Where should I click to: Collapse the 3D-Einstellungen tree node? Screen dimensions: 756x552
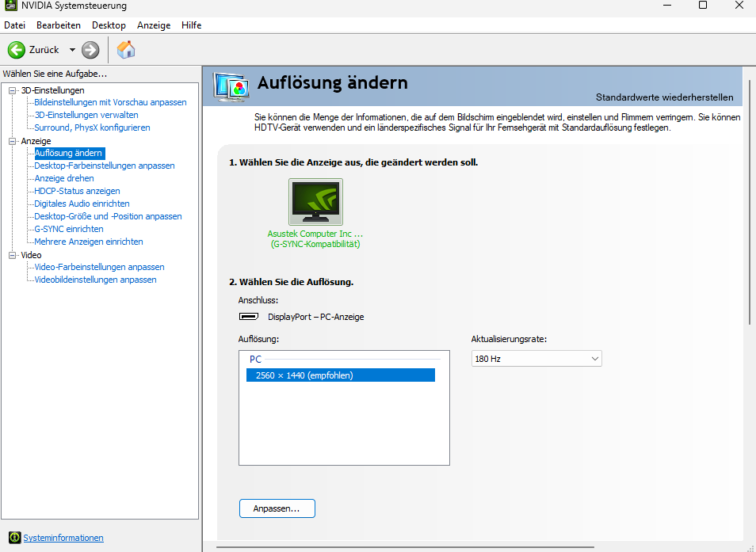(13, 90)
